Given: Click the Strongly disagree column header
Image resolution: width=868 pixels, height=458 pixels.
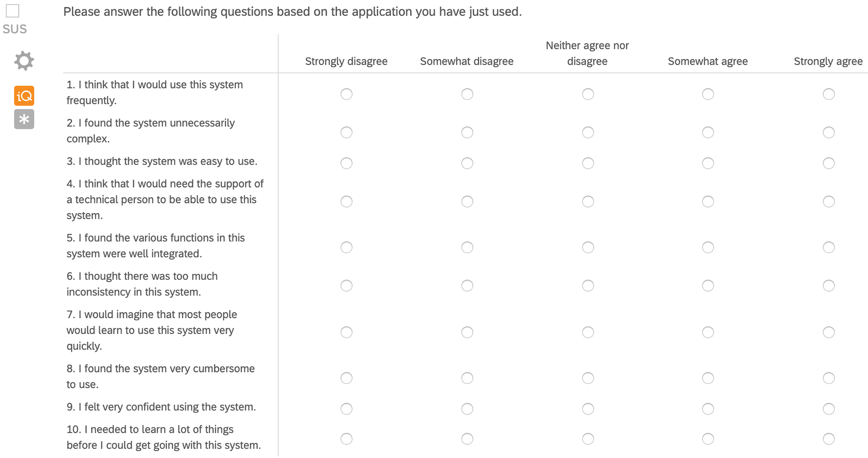Looking at the screenshot, I should pyautogui.click(x=346, y=61).
